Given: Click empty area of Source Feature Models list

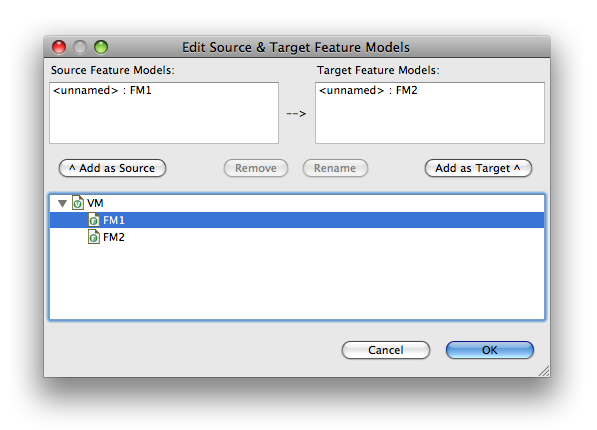Looking at the screenshot, I should [x=164, y=122].
